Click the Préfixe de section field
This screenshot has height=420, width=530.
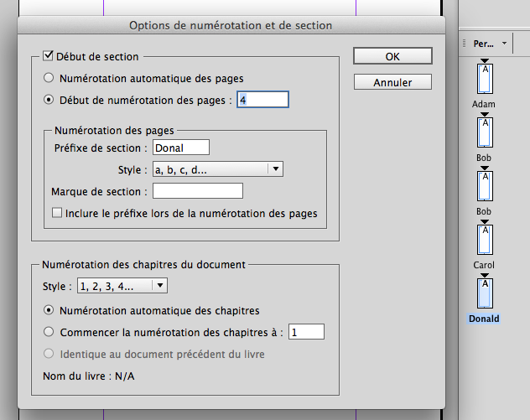click(180, 148)
